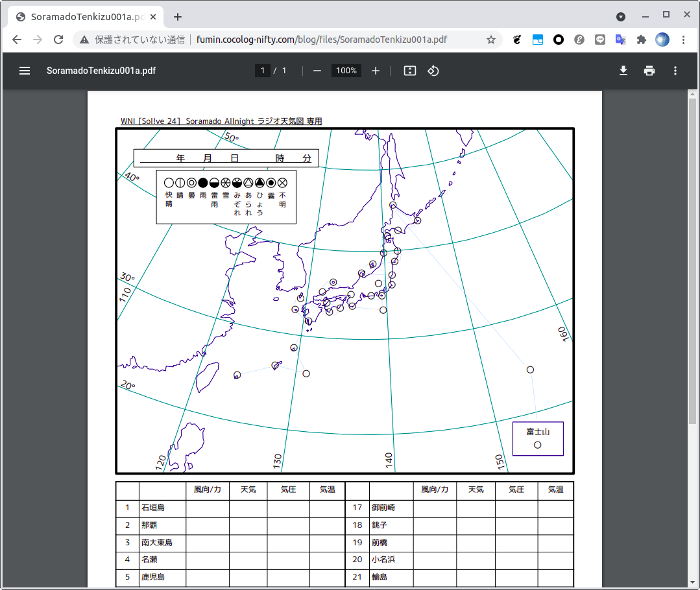700x590 pixels.
Task: Select the SoramadoTenkizu001a.pdf tab
Action: click(x=86, y=17)
